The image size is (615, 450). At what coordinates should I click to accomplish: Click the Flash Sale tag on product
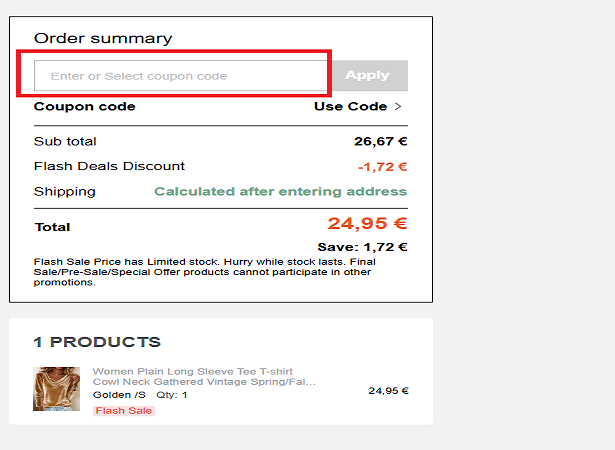pyautogui.click(x=124, y=411)
